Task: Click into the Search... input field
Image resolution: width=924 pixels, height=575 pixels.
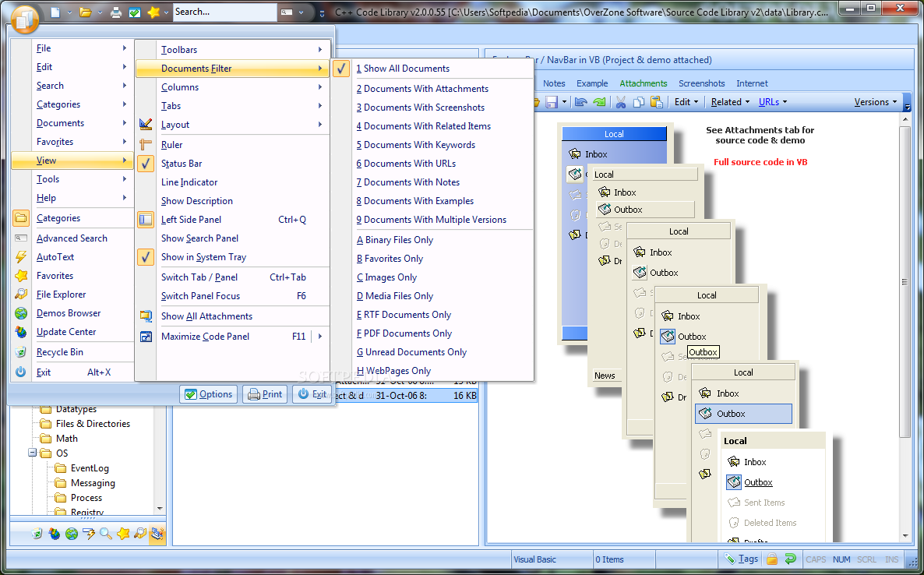Action: pos(224,12)
